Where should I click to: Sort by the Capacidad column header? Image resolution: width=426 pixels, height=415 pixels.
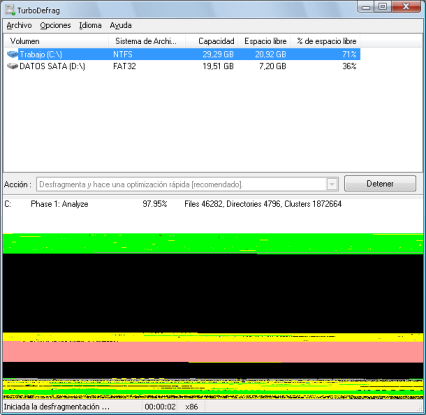(x=211, y=41)
